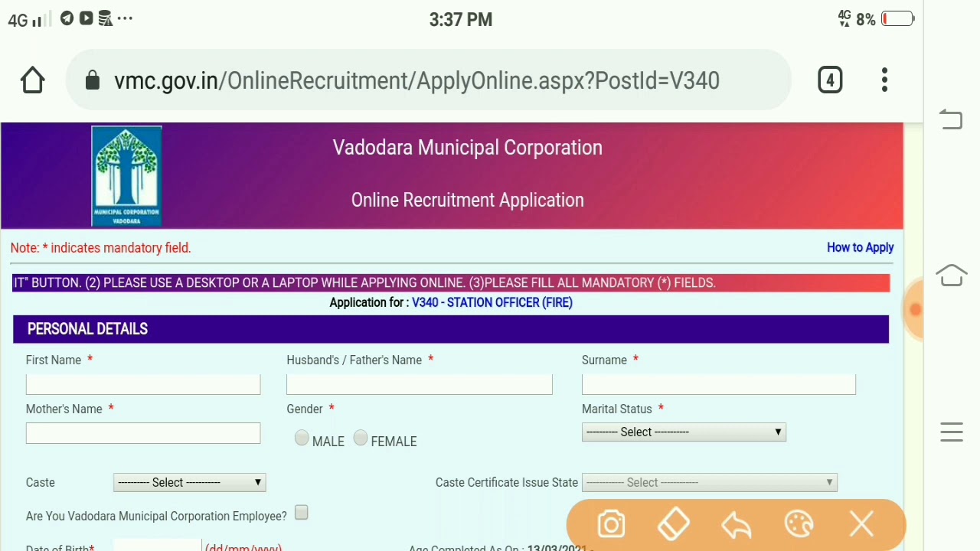
Task: Open the How to Apply link
Action: [x=860, y=247]
